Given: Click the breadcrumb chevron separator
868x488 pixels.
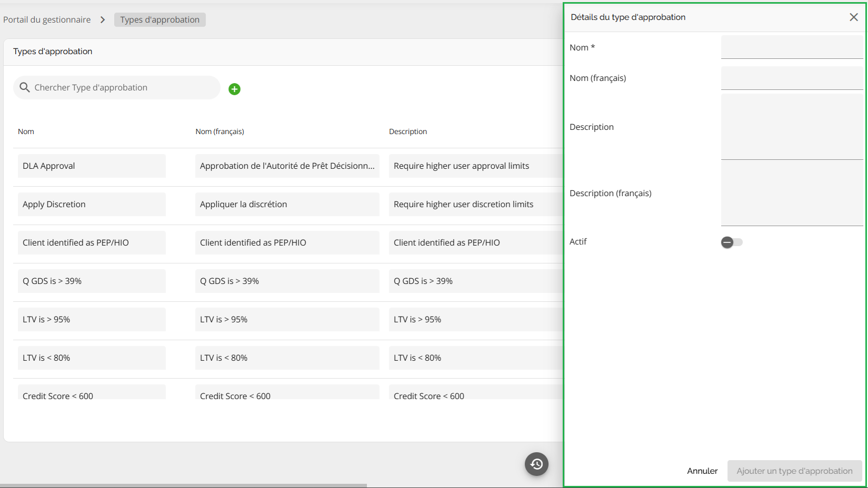Looking at the screenshot, I should tap(103, 20).
